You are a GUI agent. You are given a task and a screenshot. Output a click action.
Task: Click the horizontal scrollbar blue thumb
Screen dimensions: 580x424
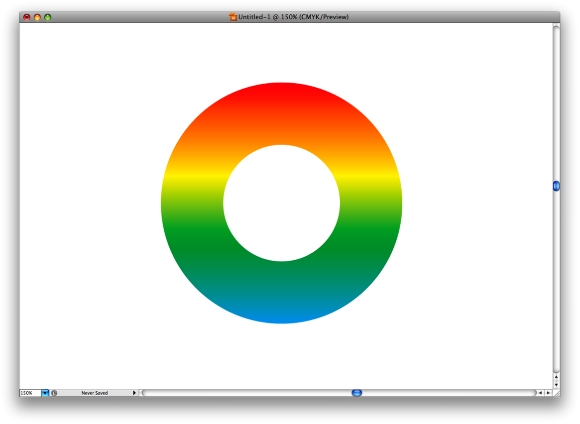(x=357, y=393)
